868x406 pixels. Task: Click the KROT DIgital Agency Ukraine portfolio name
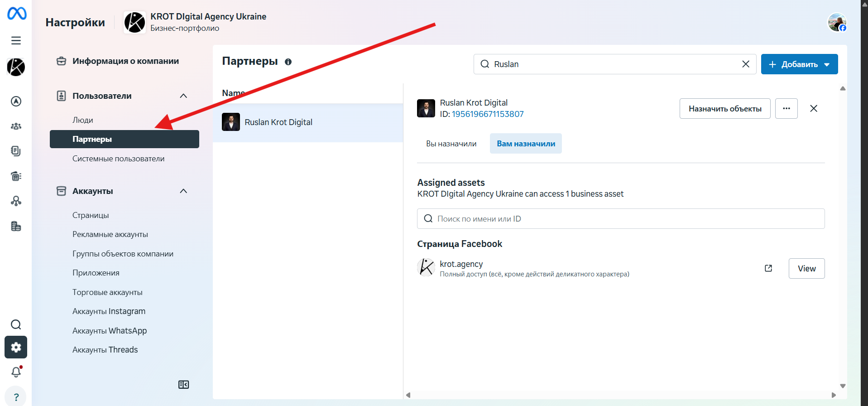pyautogui.click(x=208, y=17)
